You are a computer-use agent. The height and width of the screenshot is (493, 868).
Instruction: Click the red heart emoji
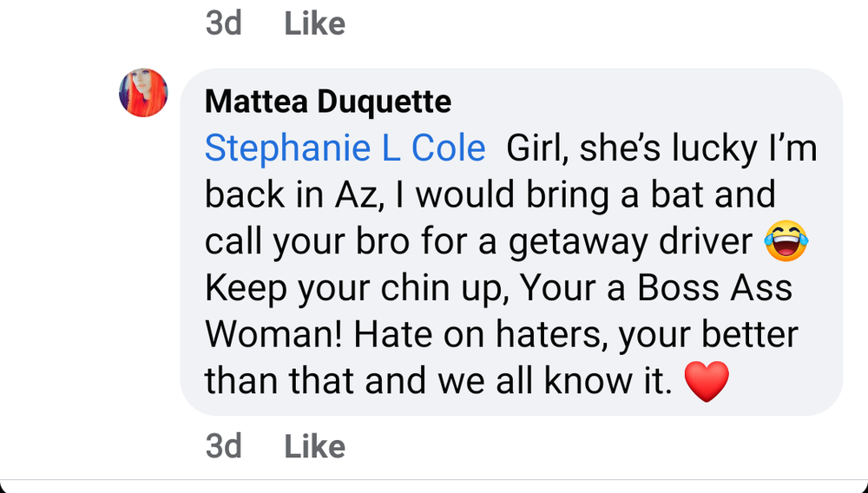pos(707,382)
